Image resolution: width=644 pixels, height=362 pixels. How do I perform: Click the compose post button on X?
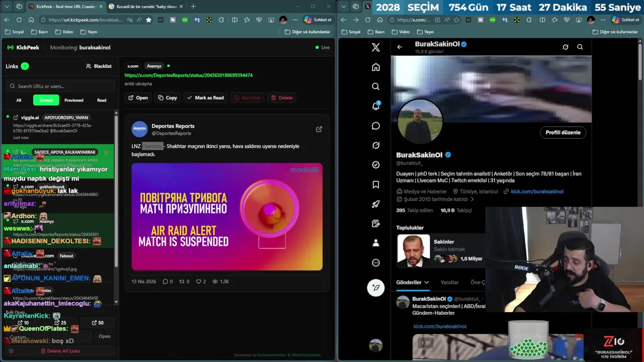pyautogui.click(x=375, y=288)
